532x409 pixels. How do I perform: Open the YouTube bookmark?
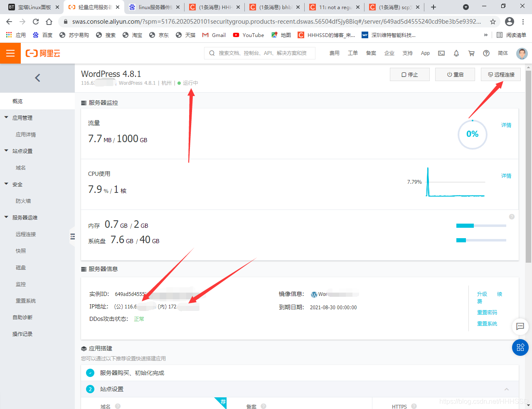pos(249,35)
